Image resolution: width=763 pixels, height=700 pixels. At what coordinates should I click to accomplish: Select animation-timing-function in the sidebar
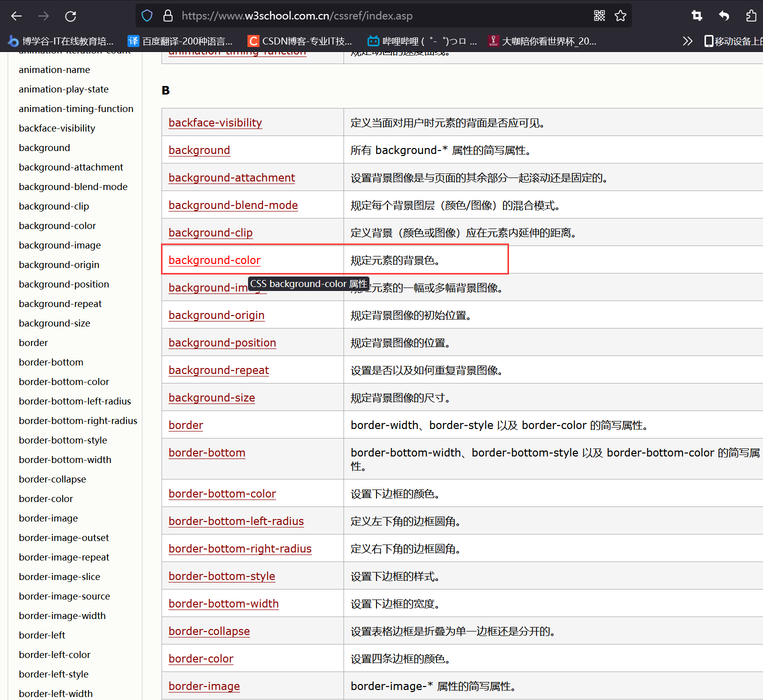(x=76, y=108)
